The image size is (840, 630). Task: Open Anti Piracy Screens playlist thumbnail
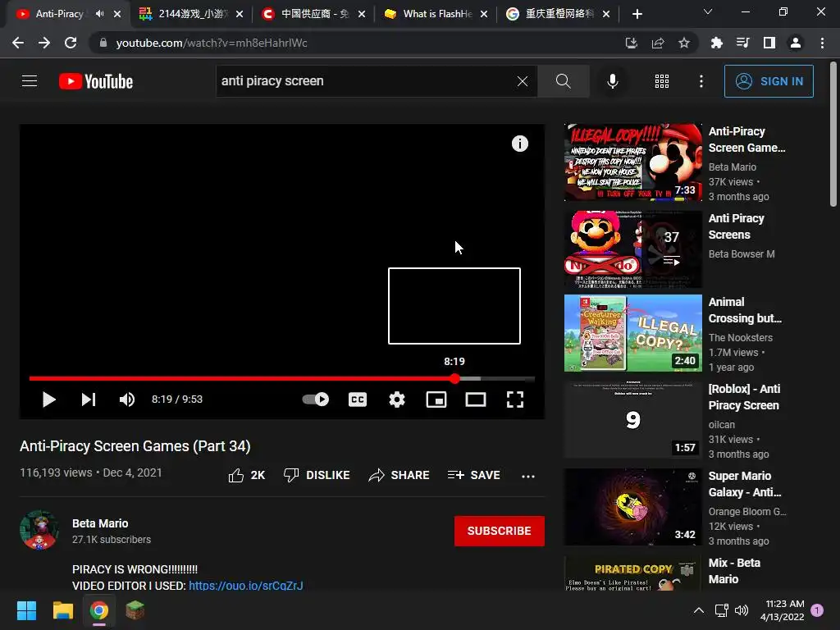(x=632, y=249)
